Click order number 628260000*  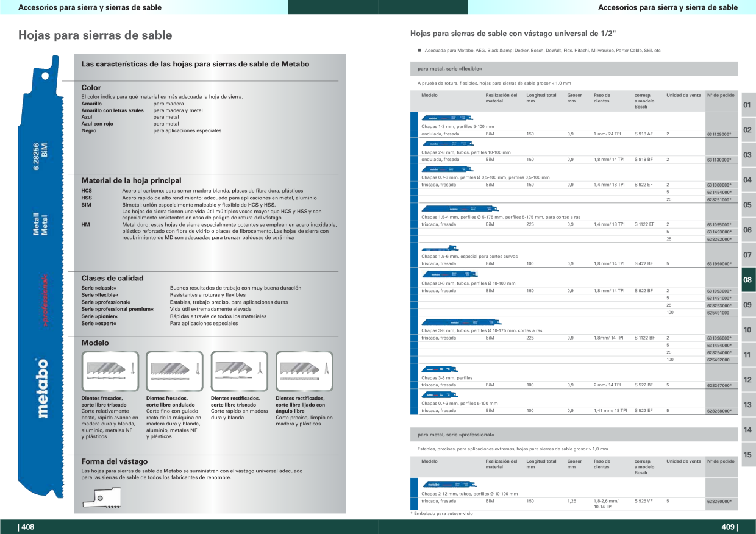(x=719, y=501)
